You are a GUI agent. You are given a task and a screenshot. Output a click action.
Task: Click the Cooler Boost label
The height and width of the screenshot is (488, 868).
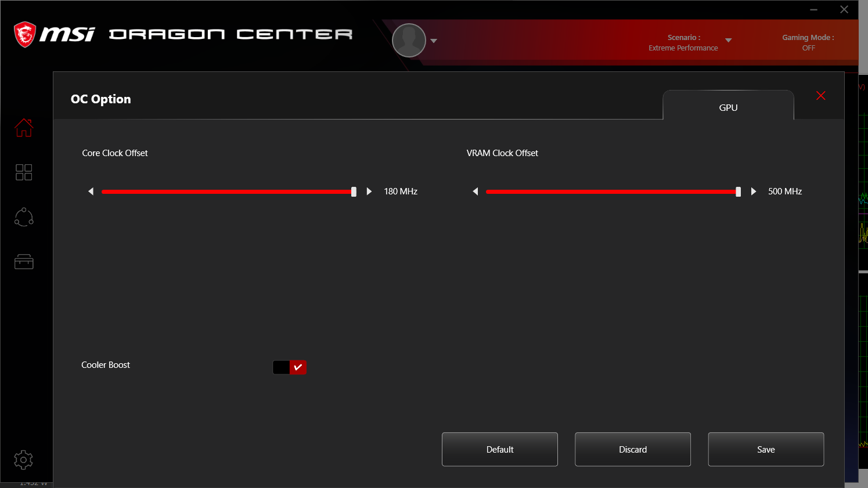click(x=106, y=365)
